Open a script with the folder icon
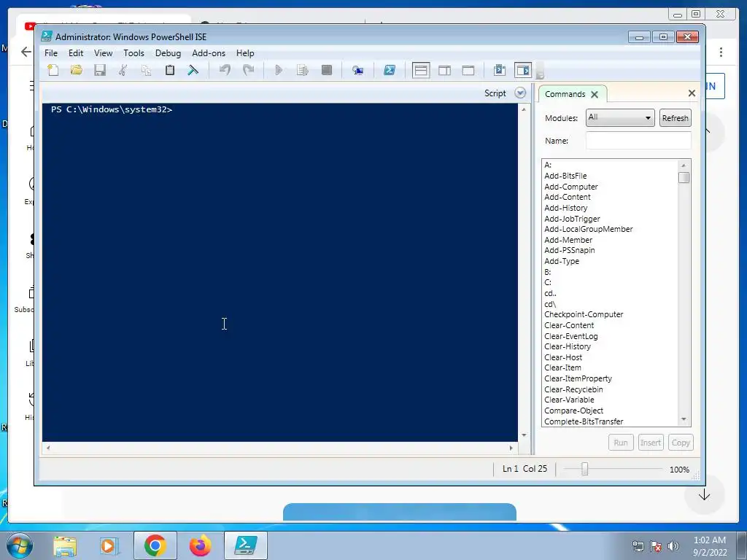Viewport: 747px width, 560px height. (x=76, y=71)
